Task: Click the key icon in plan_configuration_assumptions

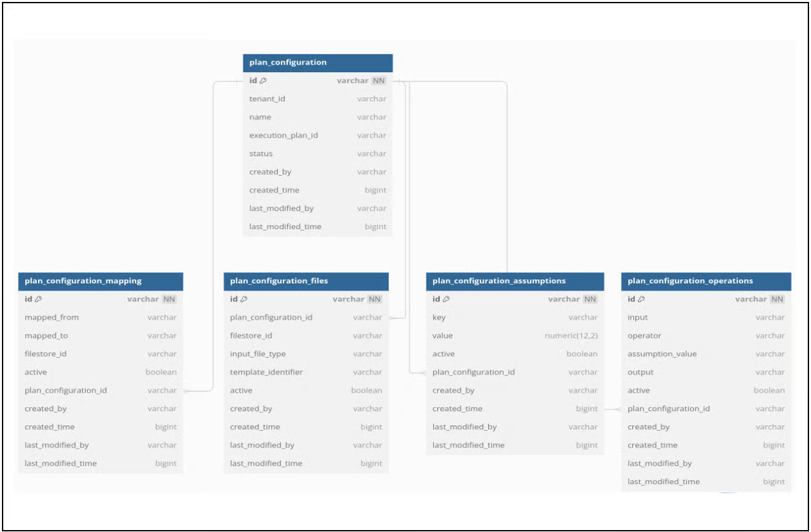Action: pyautogui.click(x=446, y=299)
